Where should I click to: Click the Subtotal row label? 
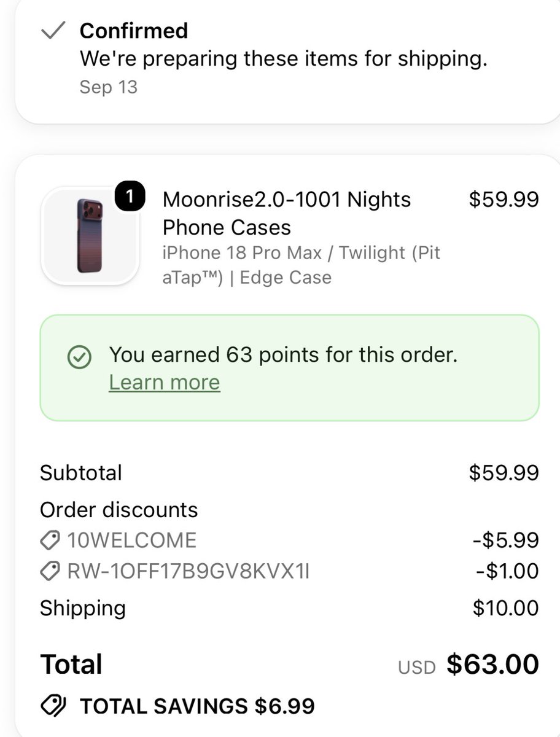(x=81, y=473)
